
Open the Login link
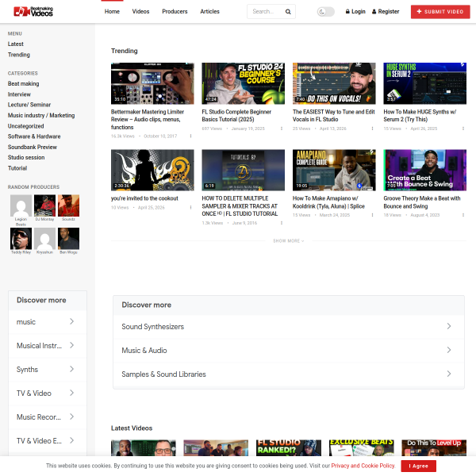(x=355, y=12)
